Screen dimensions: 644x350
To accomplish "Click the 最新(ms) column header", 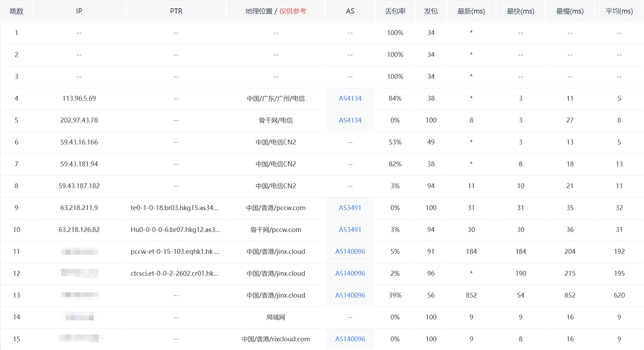I will pyautogui.click(x=471, y=11).
